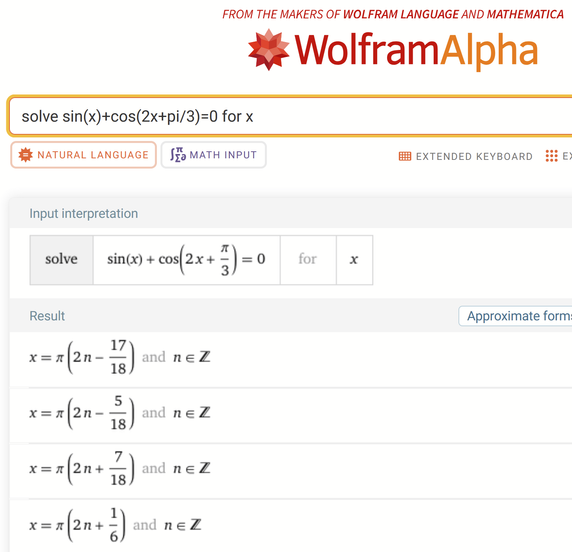The image size is (572, 552).
Task: Select the Natural Language mode button
Action: pyautogui.click(x=84, y=155)
